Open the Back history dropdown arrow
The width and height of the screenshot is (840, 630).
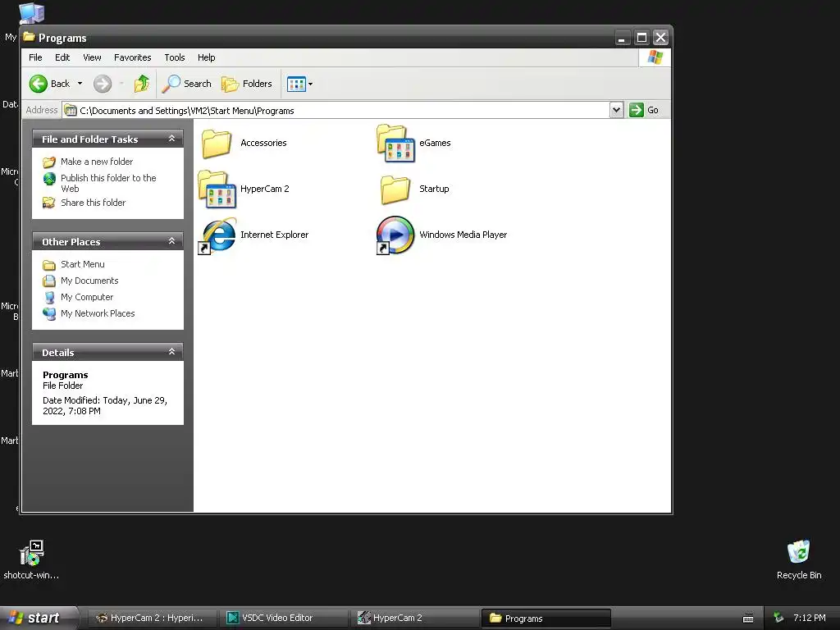tap(80, 84)
